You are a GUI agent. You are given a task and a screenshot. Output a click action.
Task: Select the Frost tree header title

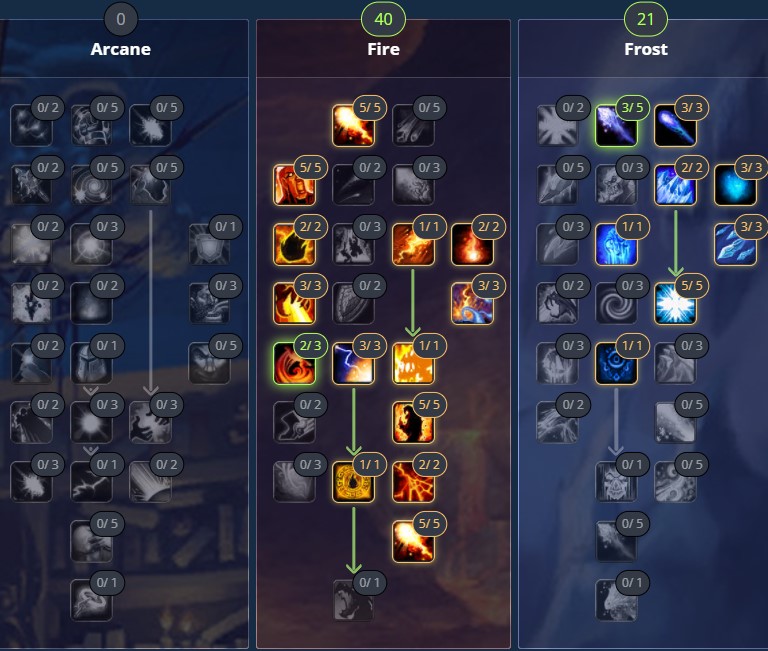tap(646, 49)
